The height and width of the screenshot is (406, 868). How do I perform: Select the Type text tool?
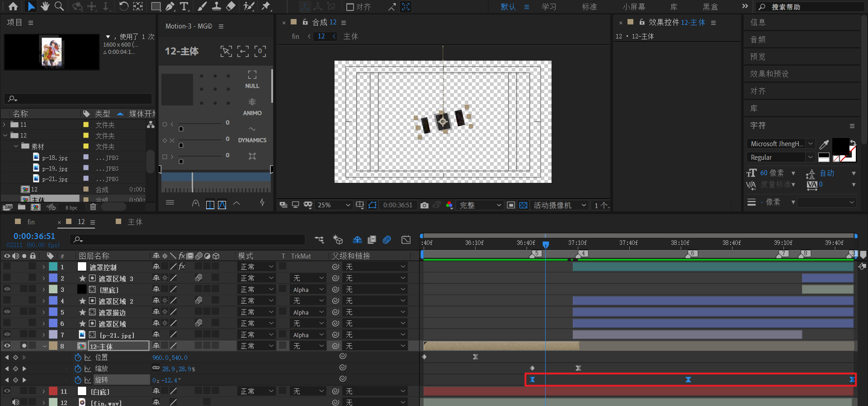[x=184, y=6]
